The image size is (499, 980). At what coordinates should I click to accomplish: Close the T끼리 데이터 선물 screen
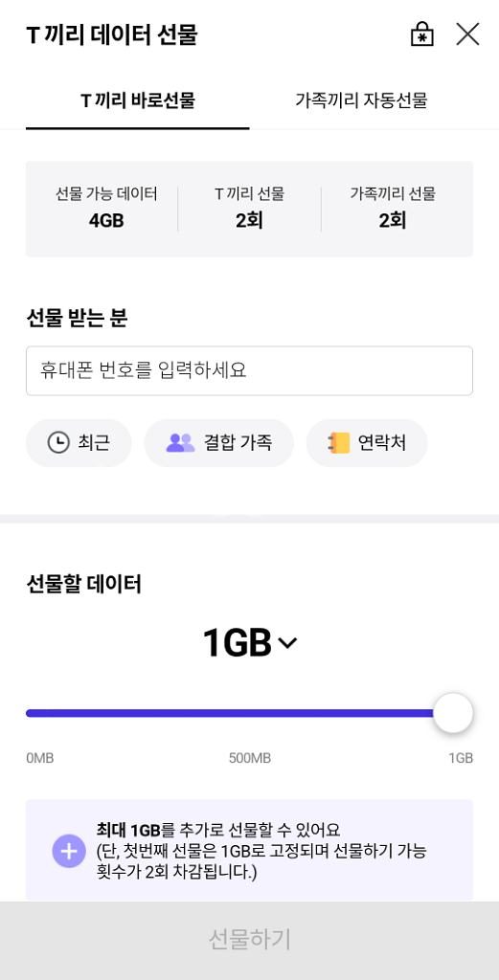(x=467, y=34)
